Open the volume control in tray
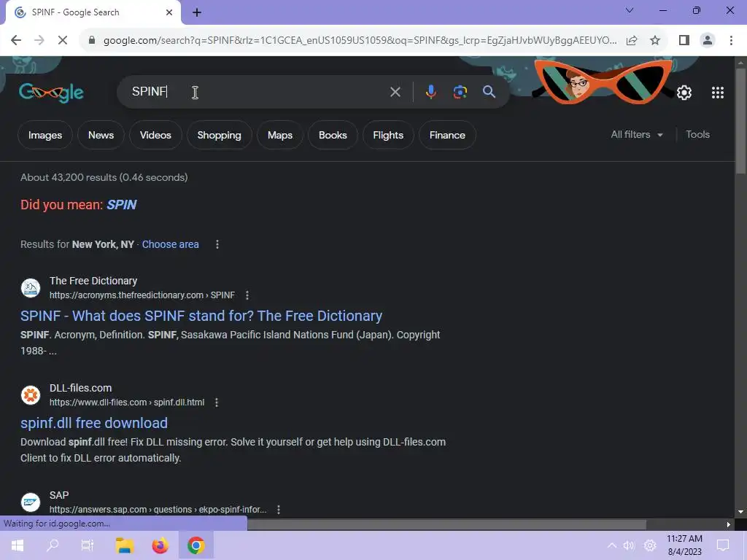747x560 pixels. click(x=629, y=545)
